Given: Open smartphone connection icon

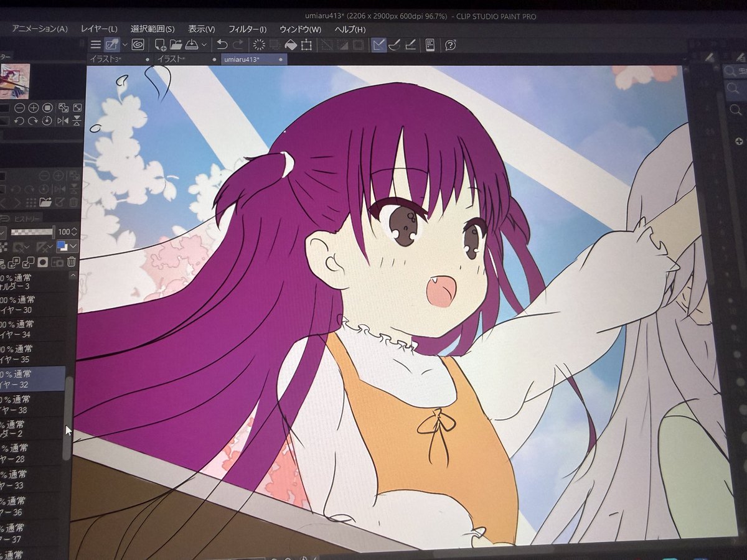Looking at the screenshot, I should (x=430, y=45).
